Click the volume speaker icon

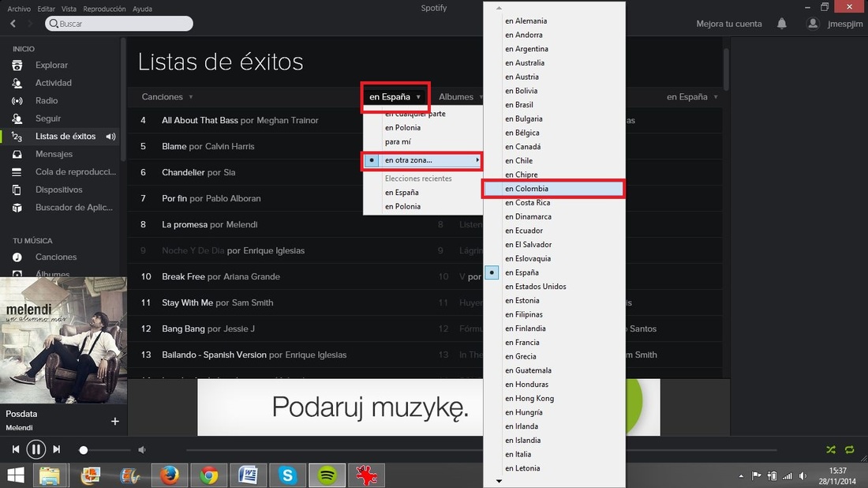coord(142,450)
